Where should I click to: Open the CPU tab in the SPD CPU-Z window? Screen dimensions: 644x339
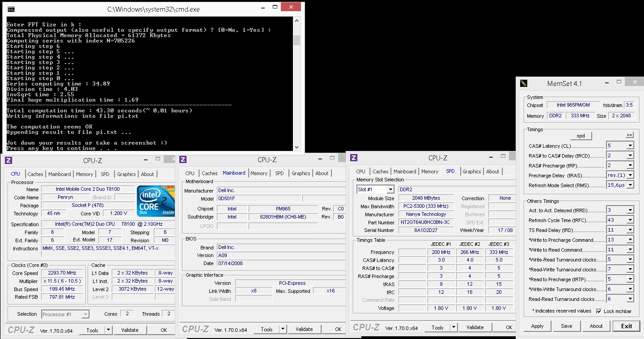pos(361,172)
